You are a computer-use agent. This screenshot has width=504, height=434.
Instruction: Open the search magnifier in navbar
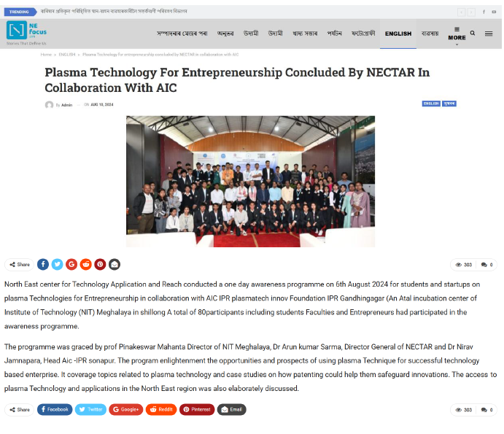473,33
